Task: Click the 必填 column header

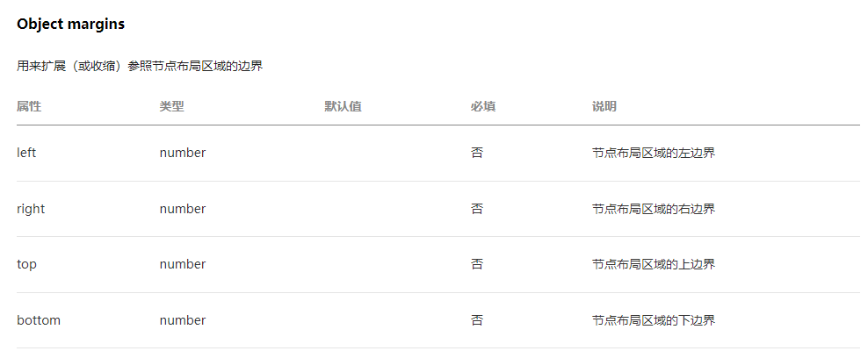Action: [x=482, y=106]
